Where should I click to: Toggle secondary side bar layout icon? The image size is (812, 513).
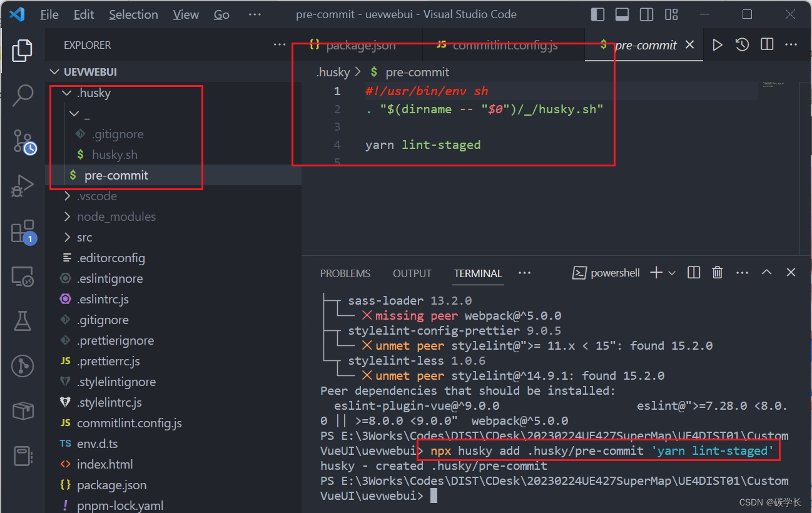[x=647, y=14]
